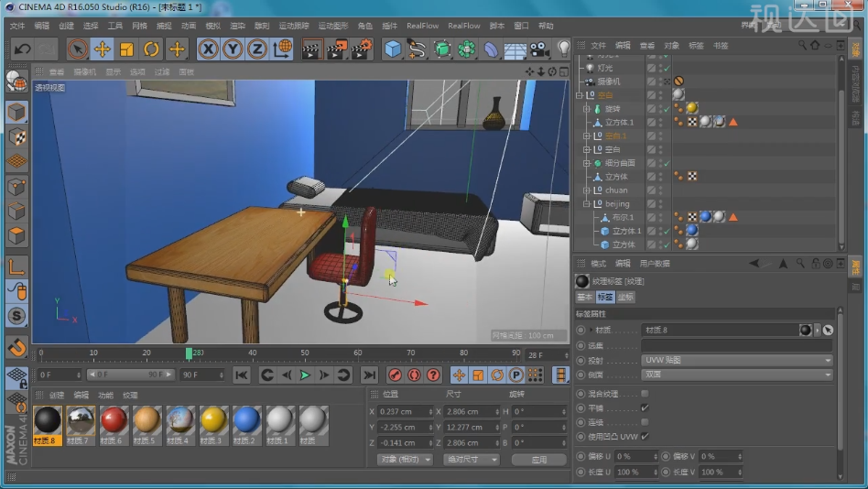Activate the Rotate tool

151,49
